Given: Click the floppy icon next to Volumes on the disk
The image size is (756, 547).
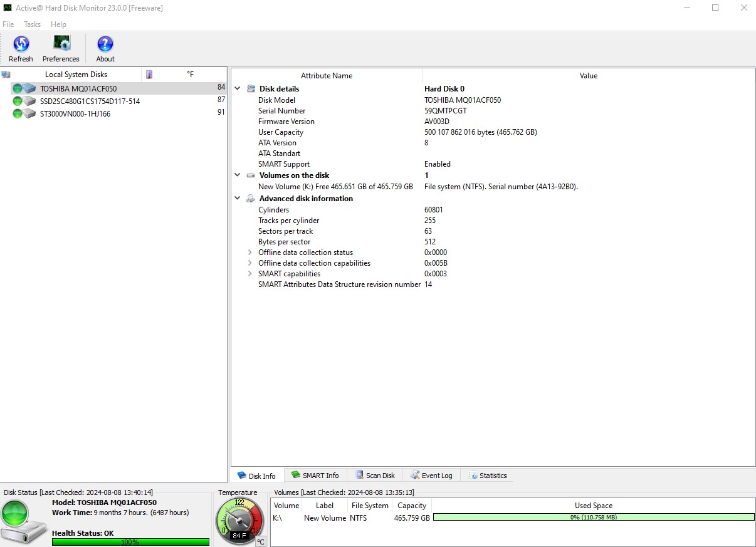Looking at the screenshot, I should point(251,175).
